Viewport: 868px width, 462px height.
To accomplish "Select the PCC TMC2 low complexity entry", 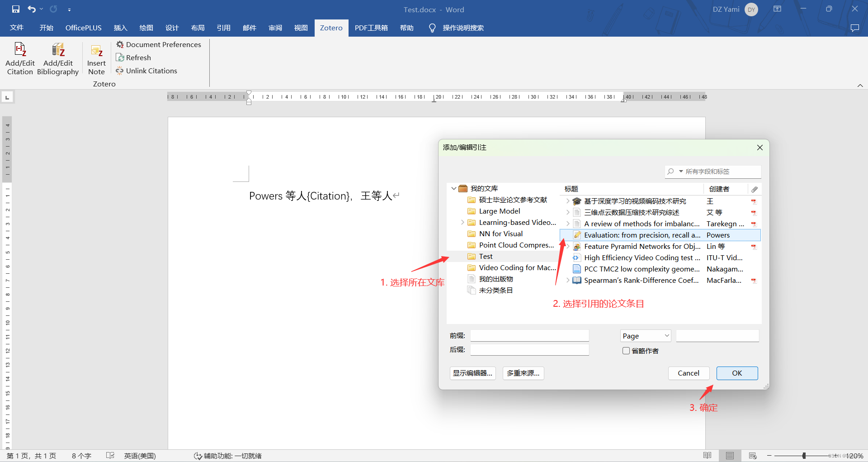I will pyautogui.click(x=660, y=269).
